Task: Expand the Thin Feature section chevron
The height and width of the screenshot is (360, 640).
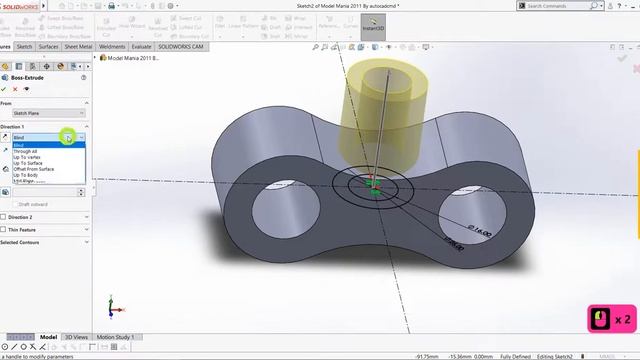Action: click(87, 230)
